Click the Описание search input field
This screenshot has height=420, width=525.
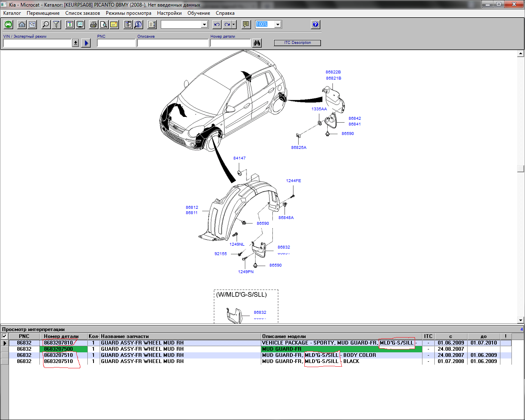coord(173,43)
